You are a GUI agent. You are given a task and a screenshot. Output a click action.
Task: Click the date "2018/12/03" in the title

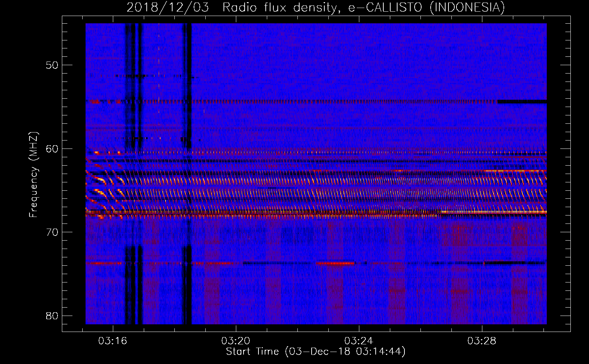[168, 8]
